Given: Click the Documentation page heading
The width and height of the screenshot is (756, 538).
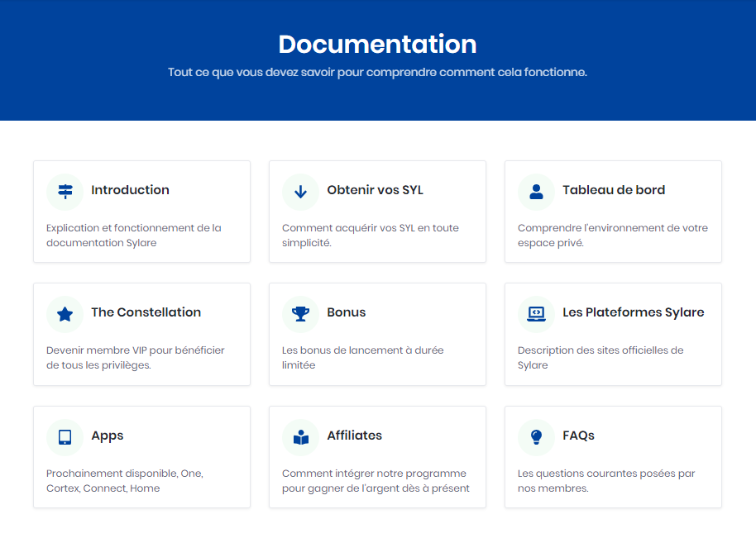Looking at the screenshot, I should [377, 44].
